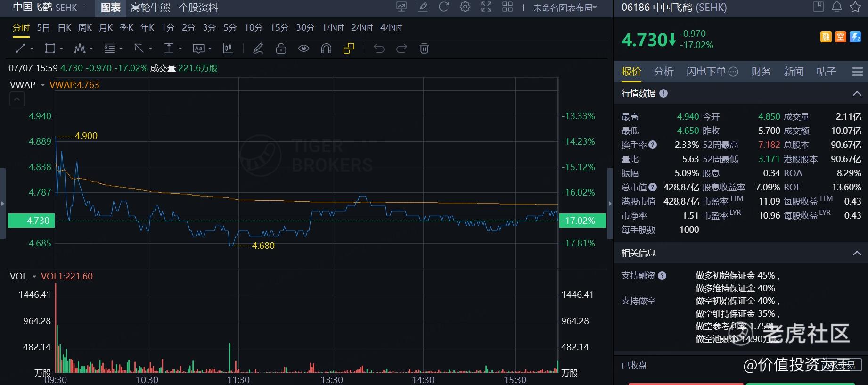Screen dimensions: 868x385
Task: Switch to the 图表 tab
Action: pyautogui.click(x=111, y=8)
